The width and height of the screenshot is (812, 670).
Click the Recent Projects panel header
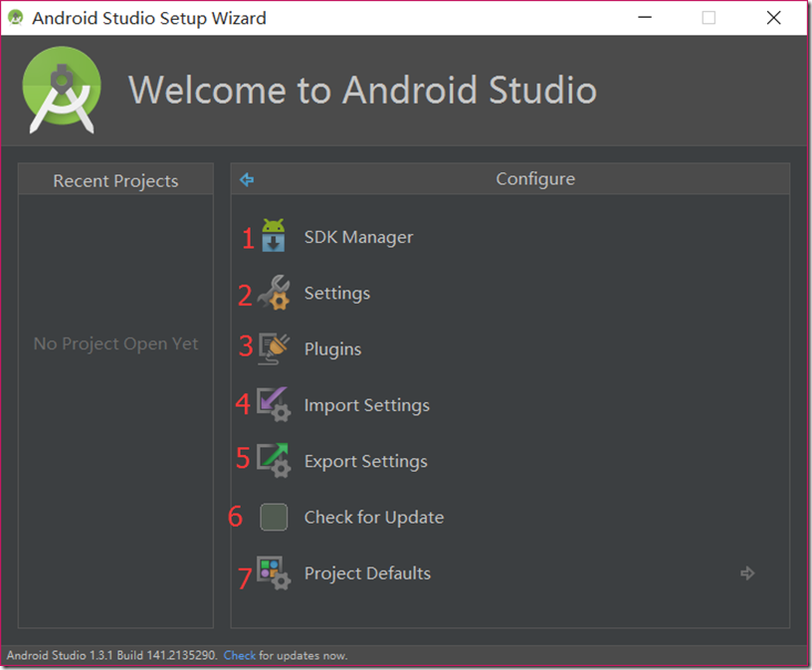coord(115,180)
